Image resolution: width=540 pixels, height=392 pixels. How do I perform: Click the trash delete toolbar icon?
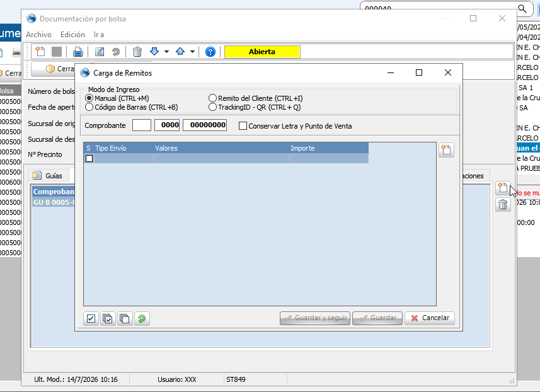pos(137,52)
